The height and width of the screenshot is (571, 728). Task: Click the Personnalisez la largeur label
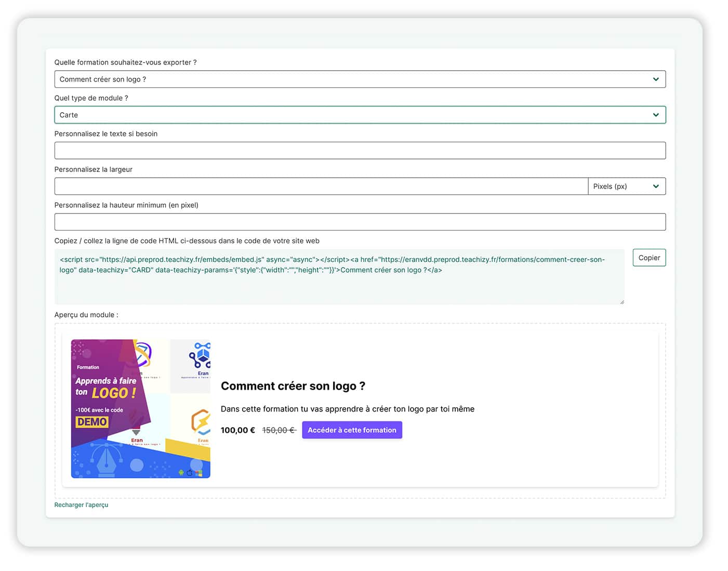94,169
